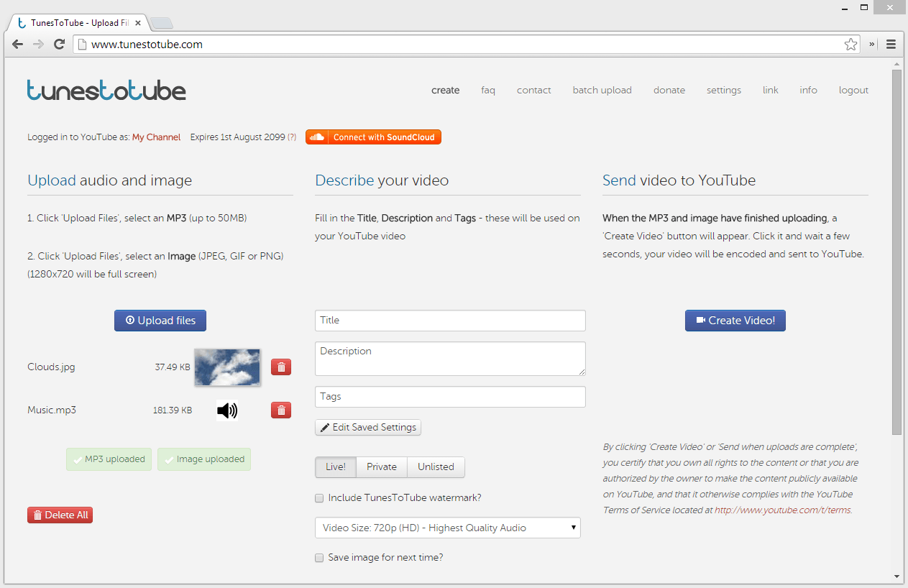908x588 pixels.
Task: Click into the Tags field
Action: [450, 397]
